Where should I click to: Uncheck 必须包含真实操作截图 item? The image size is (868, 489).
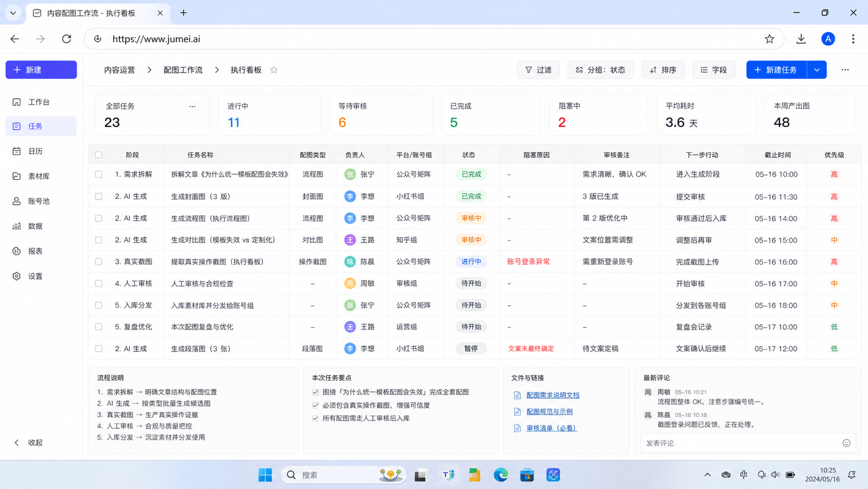click(x=315, y=405)
